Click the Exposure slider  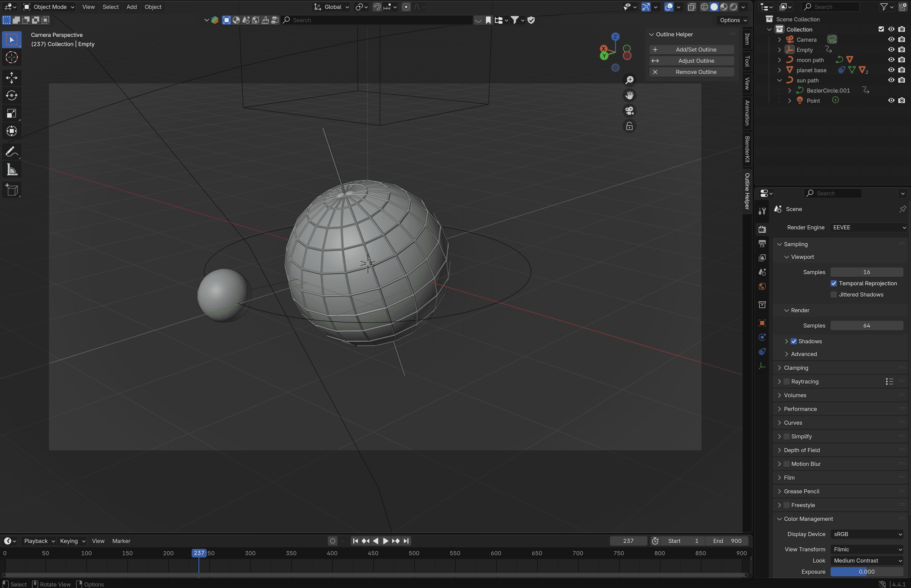pyautogui.click(x=866, y=571)
